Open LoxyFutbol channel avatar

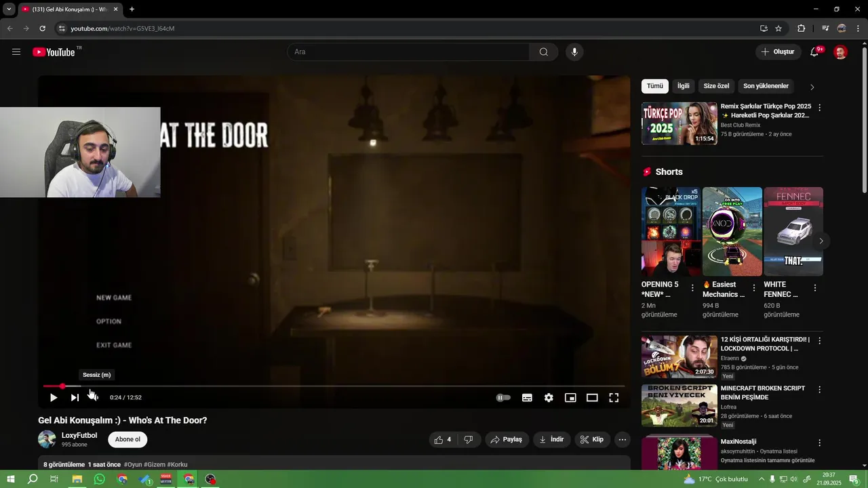tap(47, 439)
